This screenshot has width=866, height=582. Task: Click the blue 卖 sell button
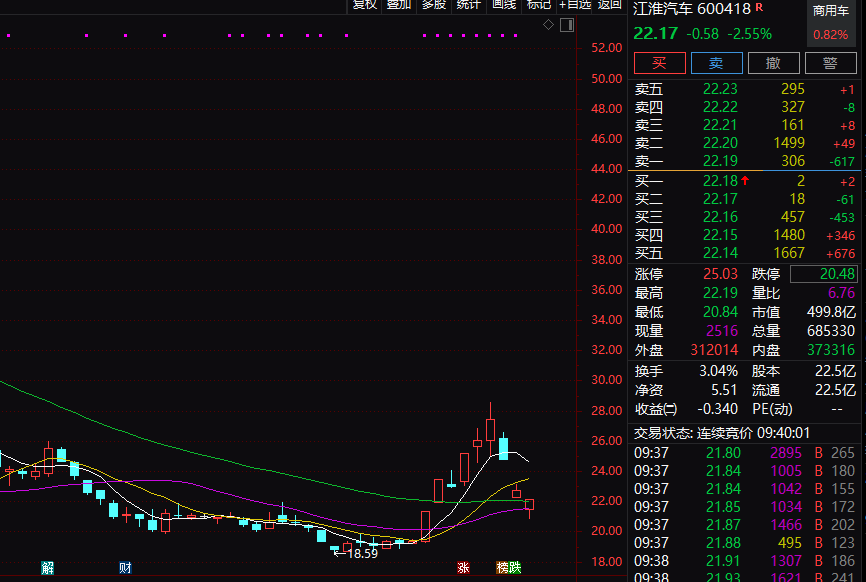716,63
